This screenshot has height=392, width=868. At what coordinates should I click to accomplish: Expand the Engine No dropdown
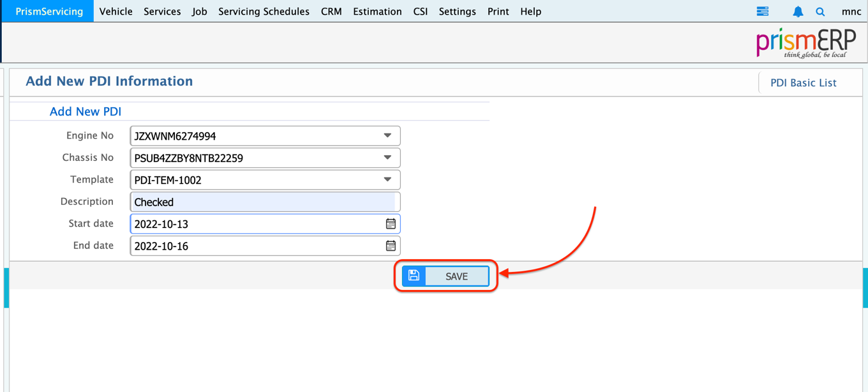point(387,136)
